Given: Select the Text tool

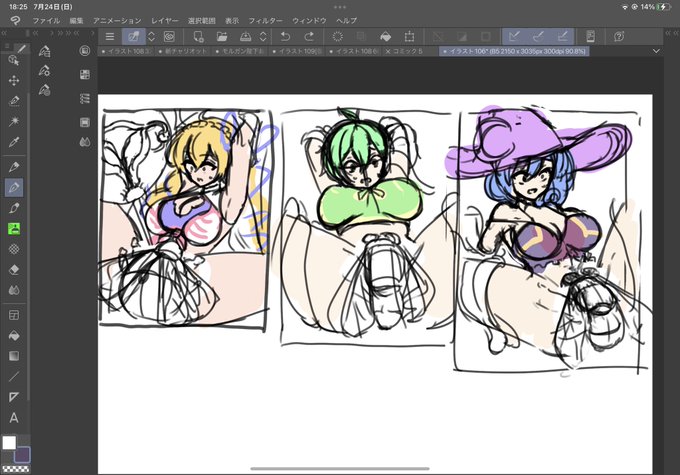Looking at the screenshot, I should coord(14,418).
